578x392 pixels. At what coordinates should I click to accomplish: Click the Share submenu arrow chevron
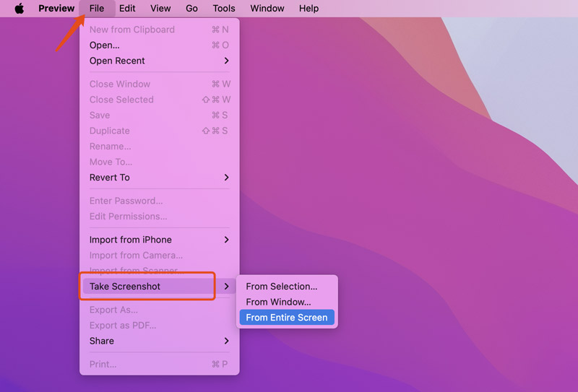tap(227, 341)
